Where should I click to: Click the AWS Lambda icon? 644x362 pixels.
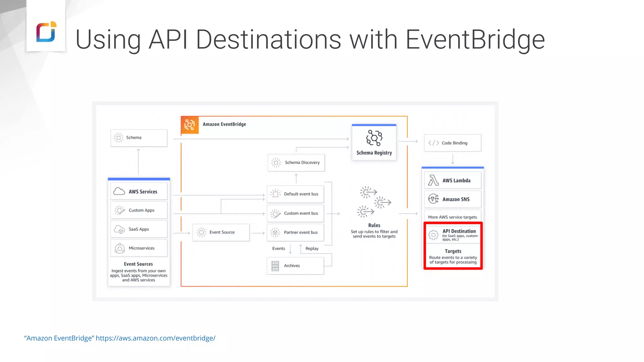click(433, 180)
